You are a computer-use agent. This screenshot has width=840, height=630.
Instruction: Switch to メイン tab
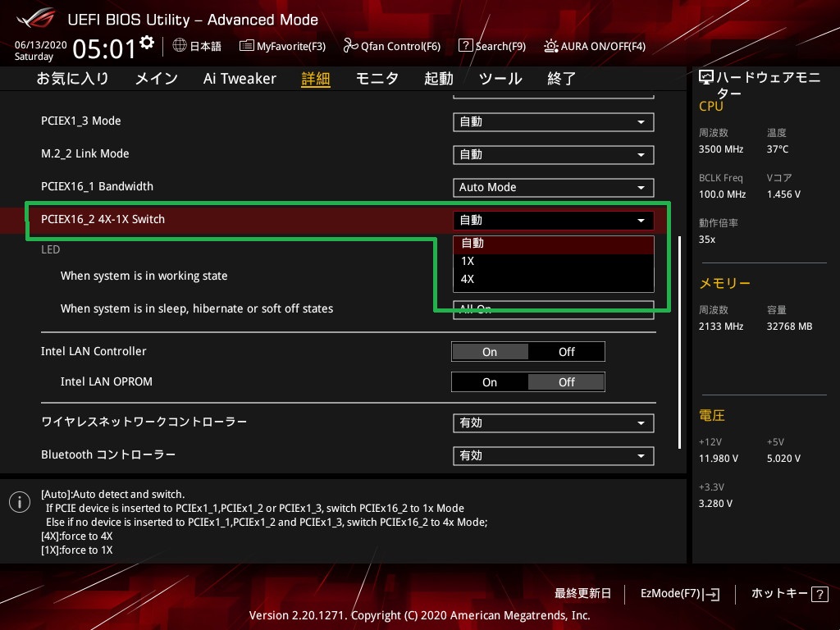(x=157, y=79)
